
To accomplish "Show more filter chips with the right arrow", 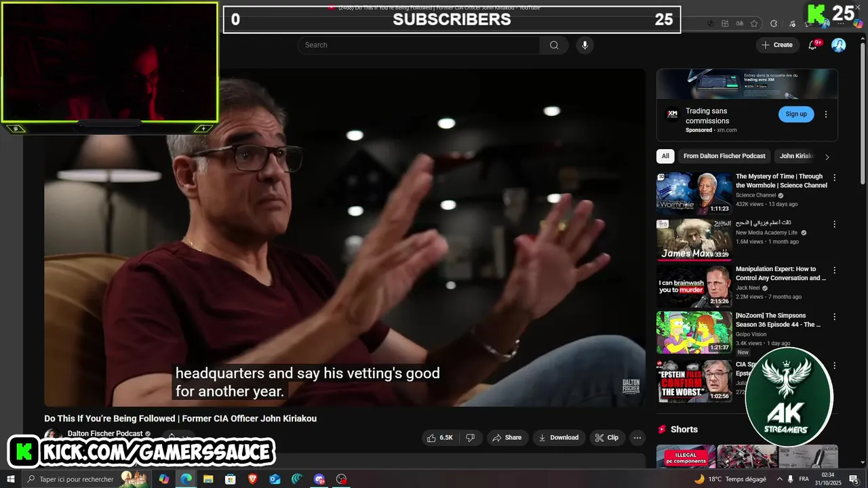I will pos(827,157).
